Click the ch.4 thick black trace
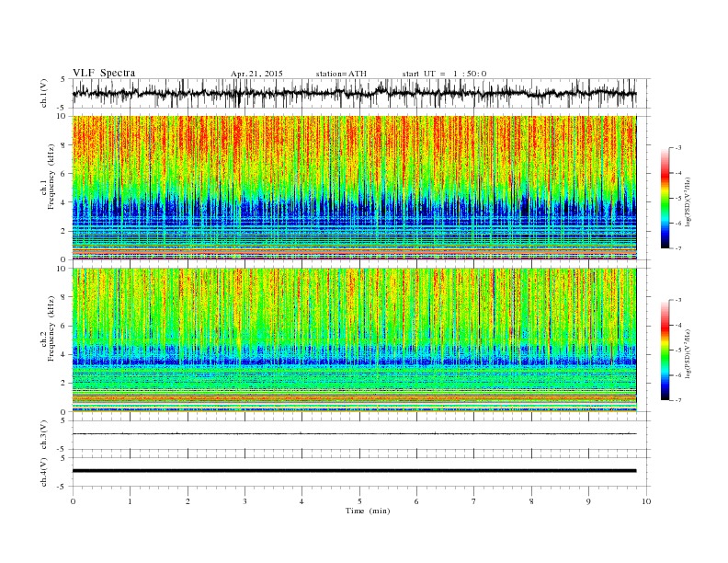The height and width of the screenshot is (563, 728). [x=354, y=471]
